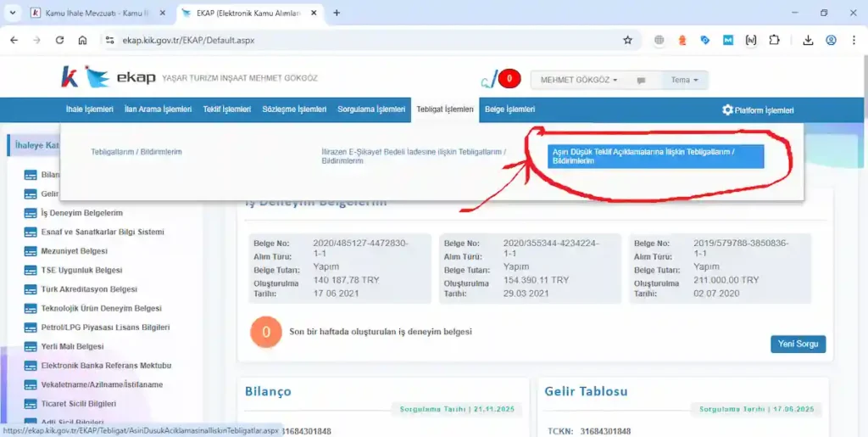This screenshot has width=868, height=437.
Task: Click icon beside Teknolojik Ürün Deneyim Belgesi
Action: point(31,309)
